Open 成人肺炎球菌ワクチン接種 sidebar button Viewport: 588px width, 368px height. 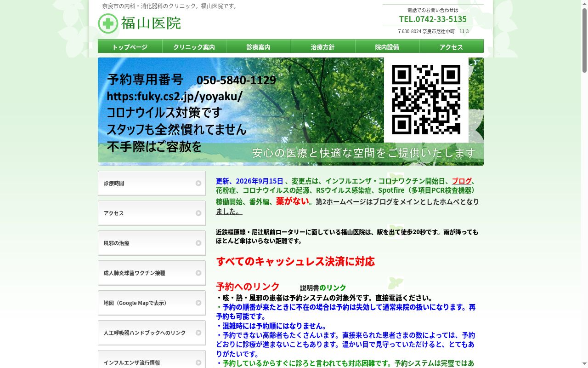(152, 273)
